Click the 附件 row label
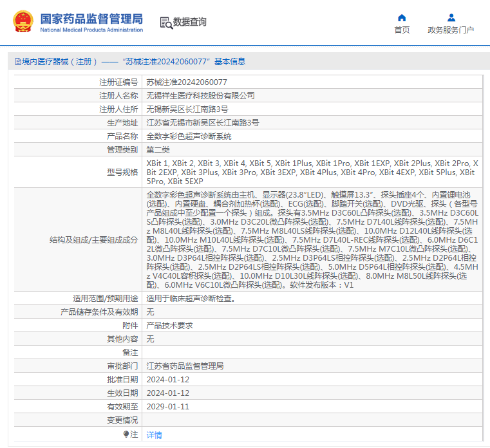The width and height of the screenshot is (490, 448). (x=130, y=325)
